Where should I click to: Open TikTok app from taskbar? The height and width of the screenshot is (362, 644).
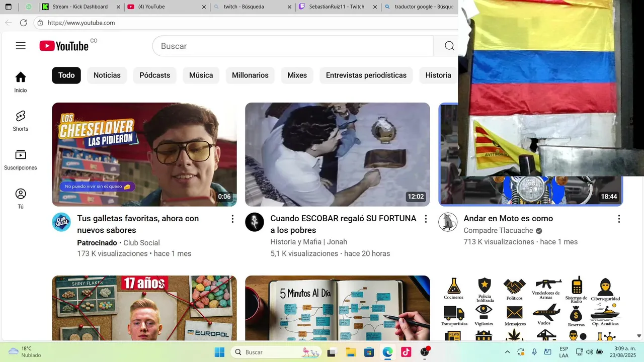[x=406, y=352]
